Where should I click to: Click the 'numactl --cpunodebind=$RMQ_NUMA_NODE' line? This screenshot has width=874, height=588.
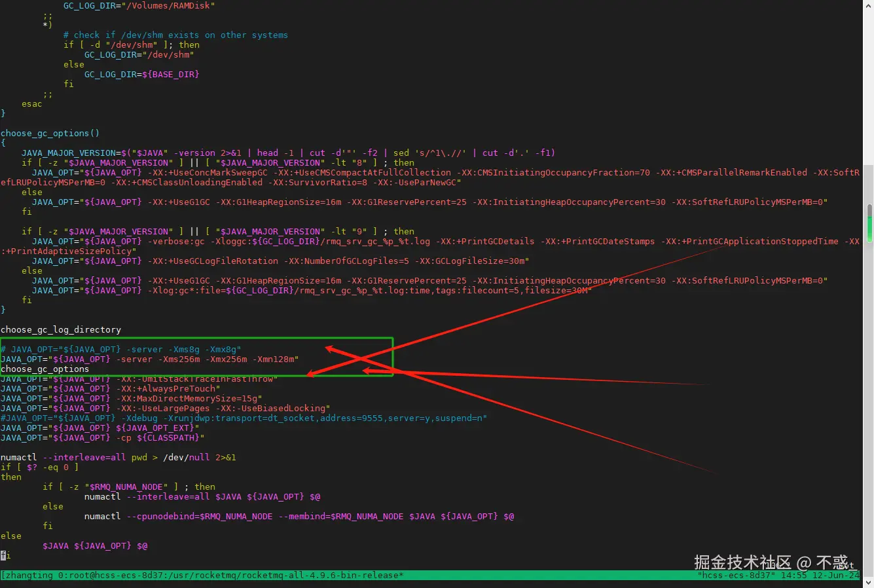coord(299,516)
